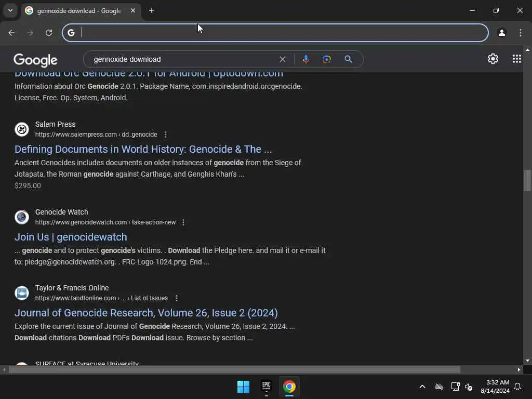Open the Orc Genocide Uptodown result
This screenshot has height=399, width=532.
point(149,74)
